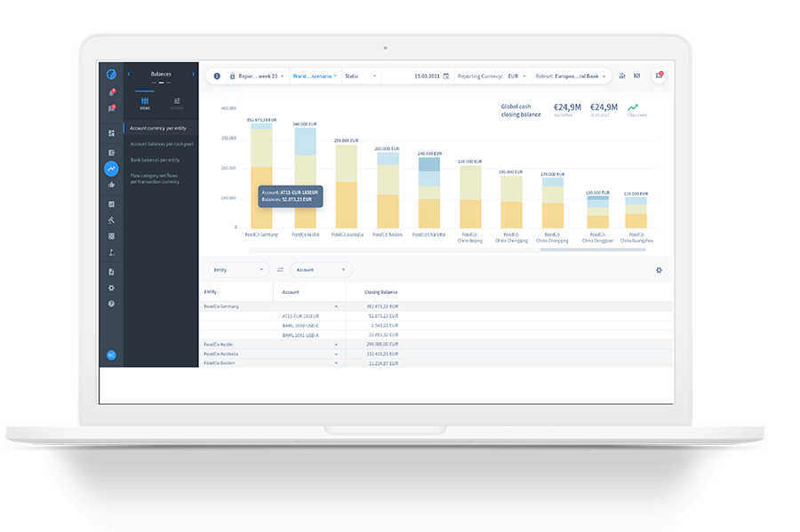Open the wallet icon in sidebar
Image resolution: width=800 pixels, height=532 pixels.
click(111, 153)
